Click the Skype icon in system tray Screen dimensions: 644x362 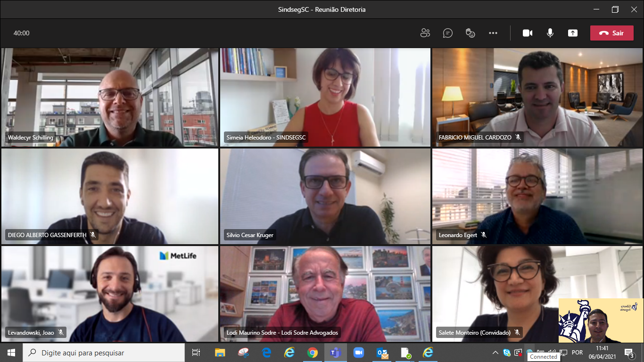point(507,353)
